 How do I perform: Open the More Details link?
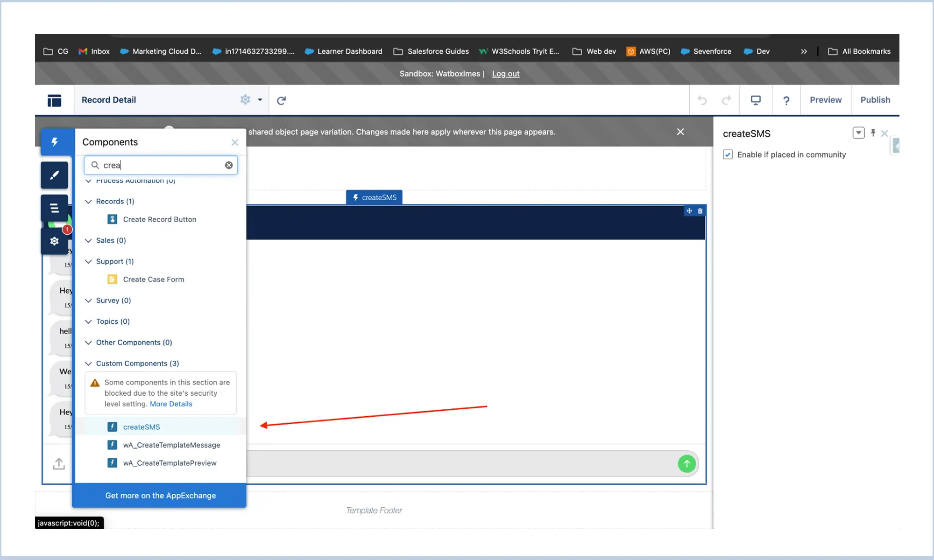pos(171,404)
